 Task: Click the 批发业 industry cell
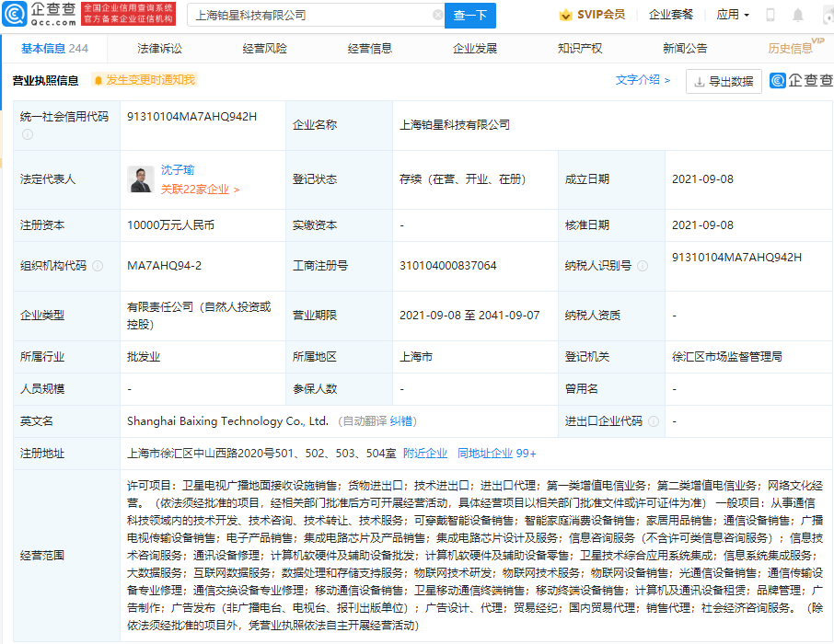coord(144,357)
